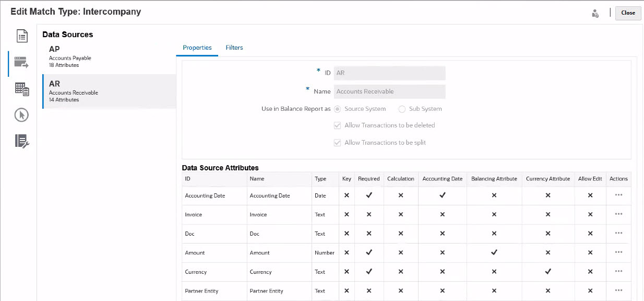Viewport: 644px width, 301px height.
Task: Click Currency Attribute checkmark in Currency row
Action: coord(548,272)
